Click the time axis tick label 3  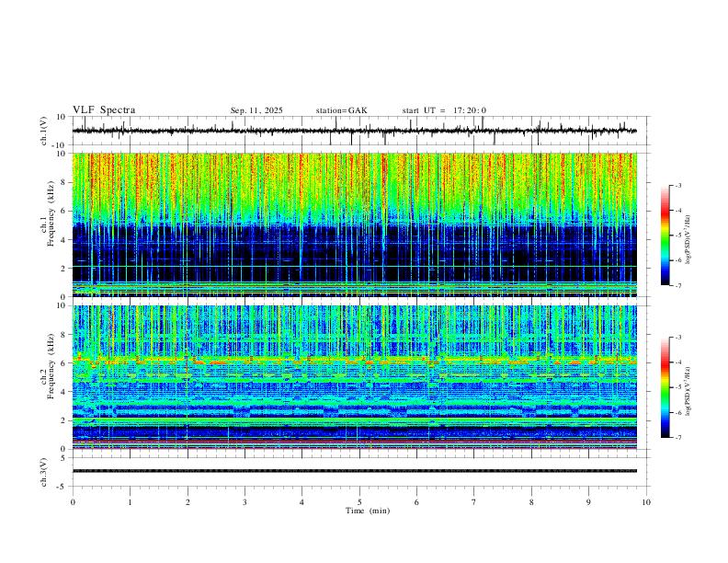245,502
